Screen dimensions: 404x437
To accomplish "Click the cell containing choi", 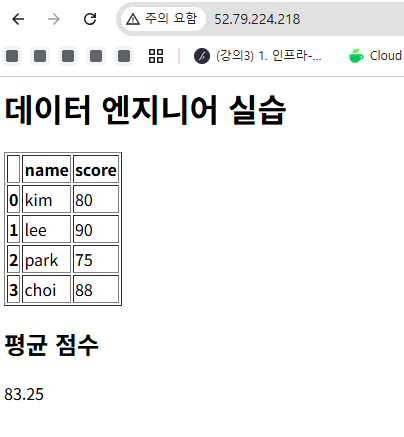I will [x=46, y=289].
